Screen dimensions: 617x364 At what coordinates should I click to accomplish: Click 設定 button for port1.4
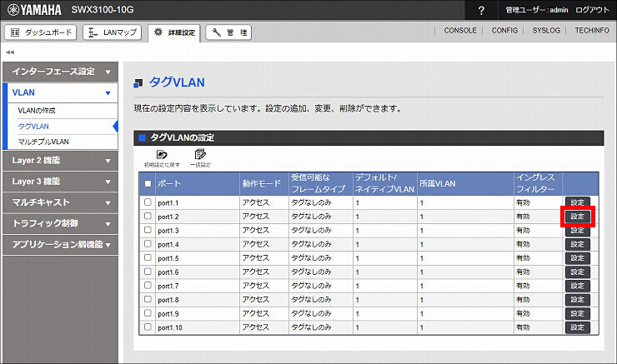[x=577, y=244]
